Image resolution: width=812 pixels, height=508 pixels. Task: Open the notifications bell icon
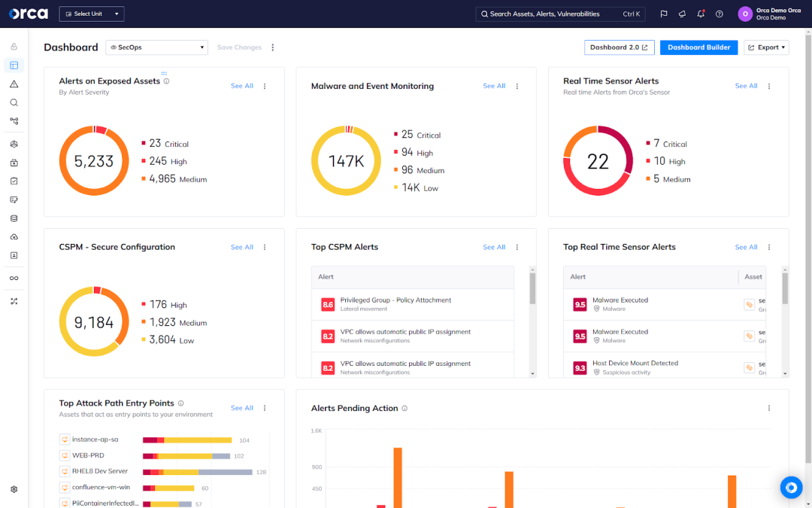point(701,14)
